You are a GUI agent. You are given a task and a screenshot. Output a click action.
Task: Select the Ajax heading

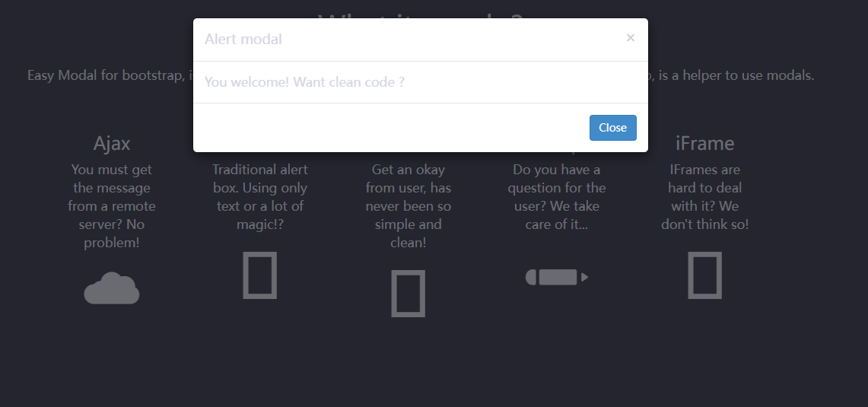[112, 144]
